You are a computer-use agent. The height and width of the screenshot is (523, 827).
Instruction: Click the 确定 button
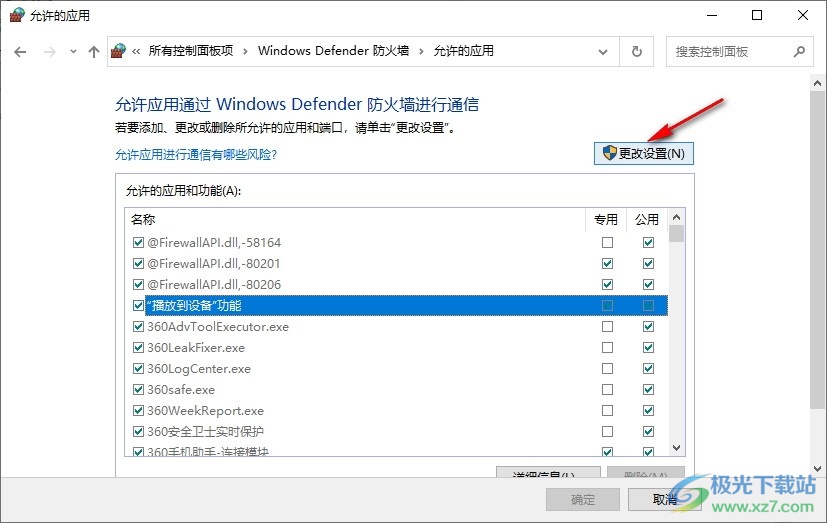[583, 499]
